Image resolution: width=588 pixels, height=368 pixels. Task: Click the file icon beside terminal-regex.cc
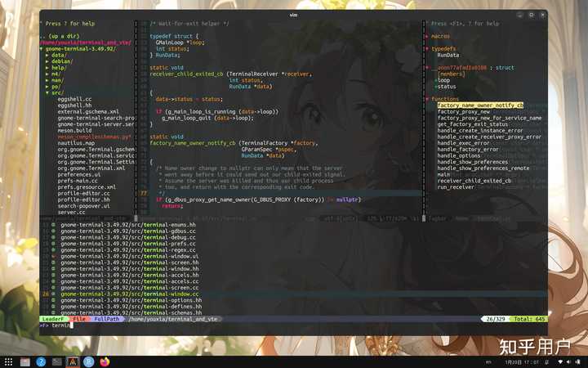[54, 250]
